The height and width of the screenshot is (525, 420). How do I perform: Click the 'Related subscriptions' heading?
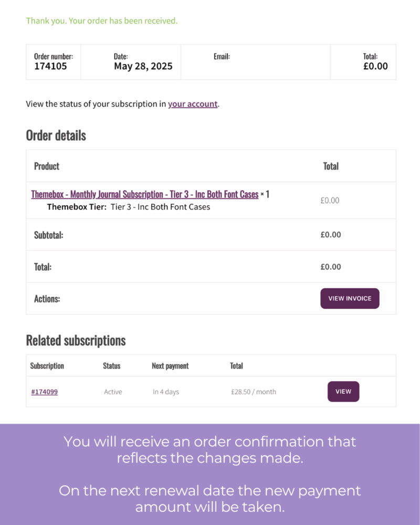click(76, 340)
